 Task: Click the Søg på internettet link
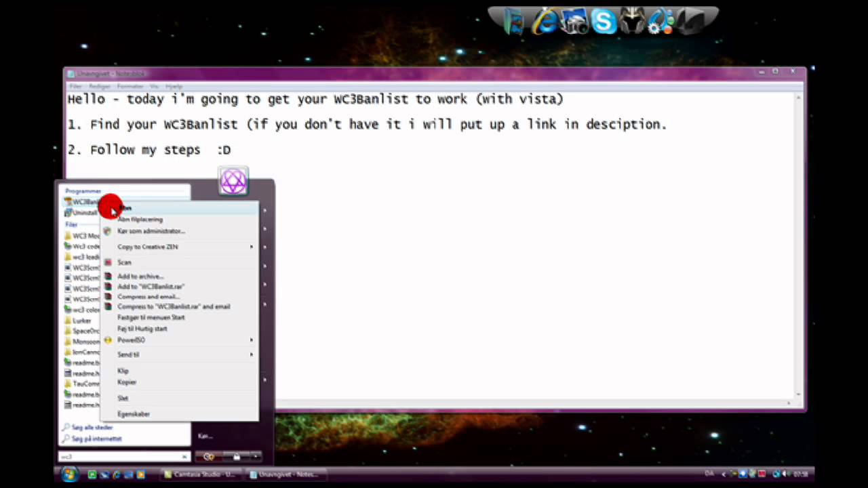click(96, 439)
